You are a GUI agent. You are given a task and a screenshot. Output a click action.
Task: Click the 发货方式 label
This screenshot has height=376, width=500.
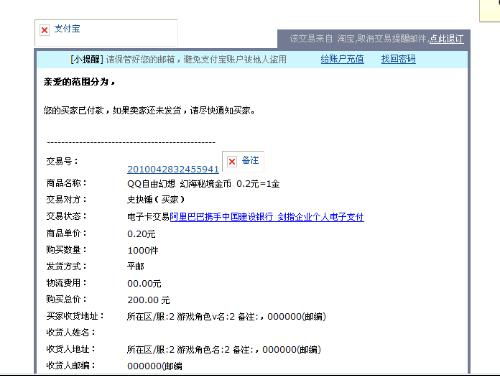tap(66, 266)
